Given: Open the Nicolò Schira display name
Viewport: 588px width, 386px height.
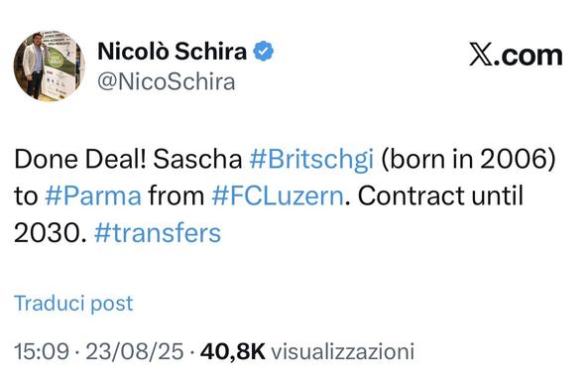Looking at the screenshot, I should click(173, 52).
